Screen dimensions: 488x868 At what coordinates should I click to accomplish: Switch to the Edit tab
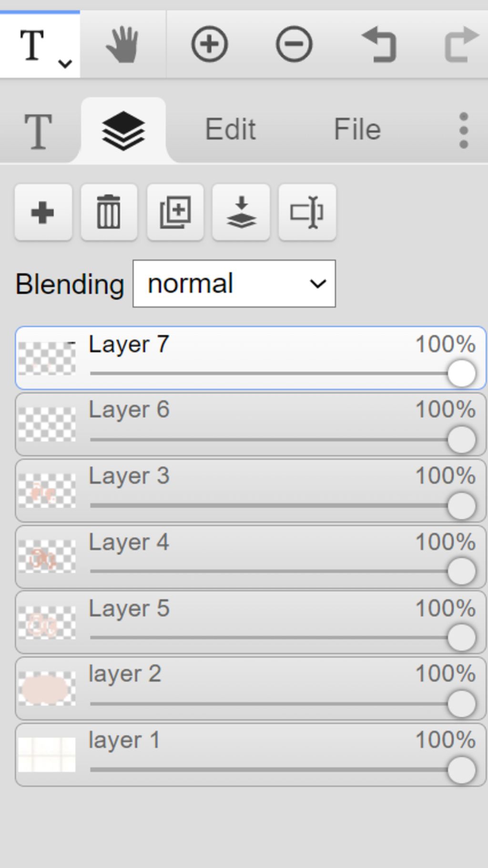coord(231,129)
